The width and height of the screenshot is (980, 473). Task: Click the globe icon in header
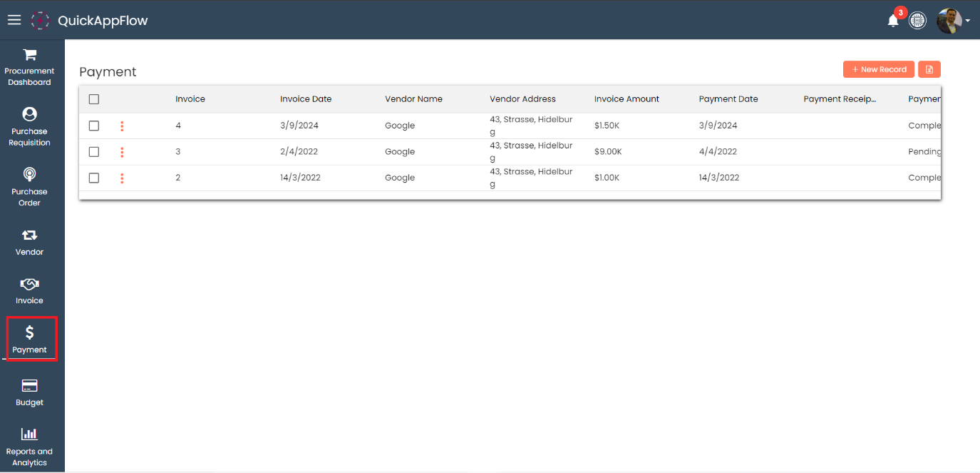click(917, 21)
